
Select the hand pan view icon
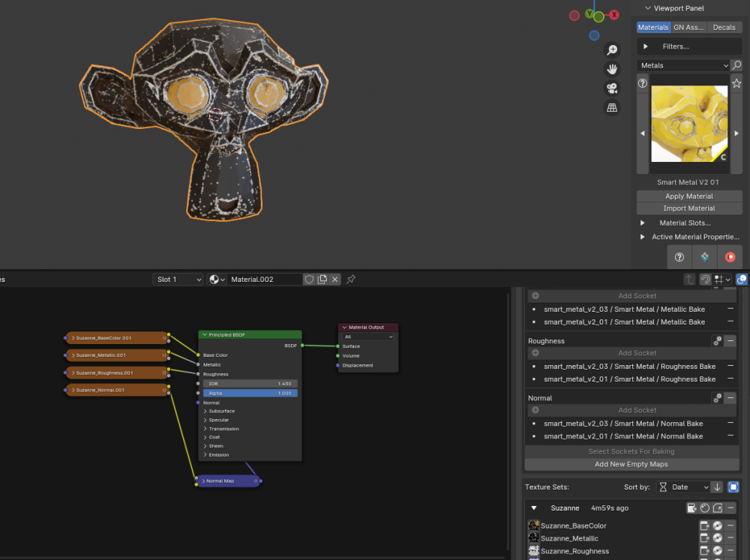(x=612, y=69)
